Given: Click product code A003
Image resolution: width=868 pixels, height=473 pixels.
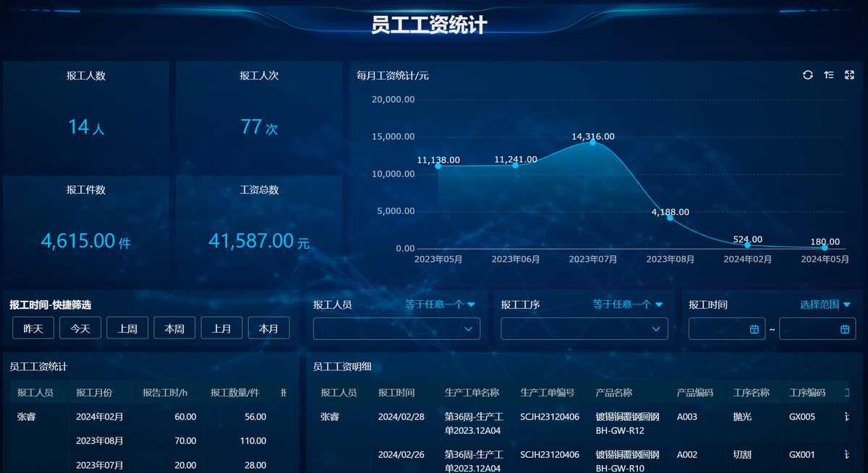Looking at the screenshot, I should pos(687,417).
